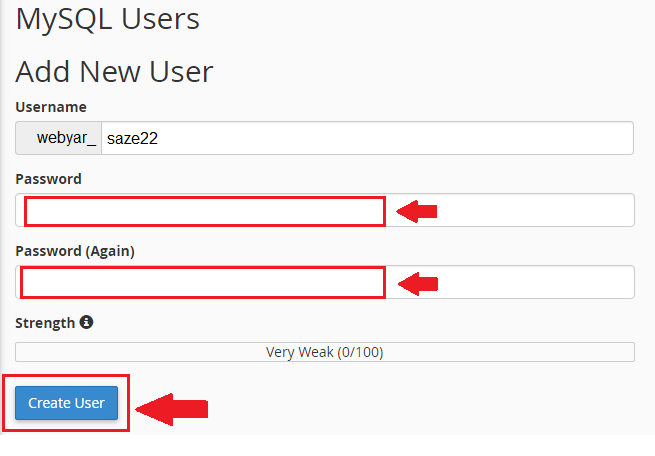The image size is (655, 456).
Task: Click the red highlight box around Password (Again)
Action: [x=203, y=269]
